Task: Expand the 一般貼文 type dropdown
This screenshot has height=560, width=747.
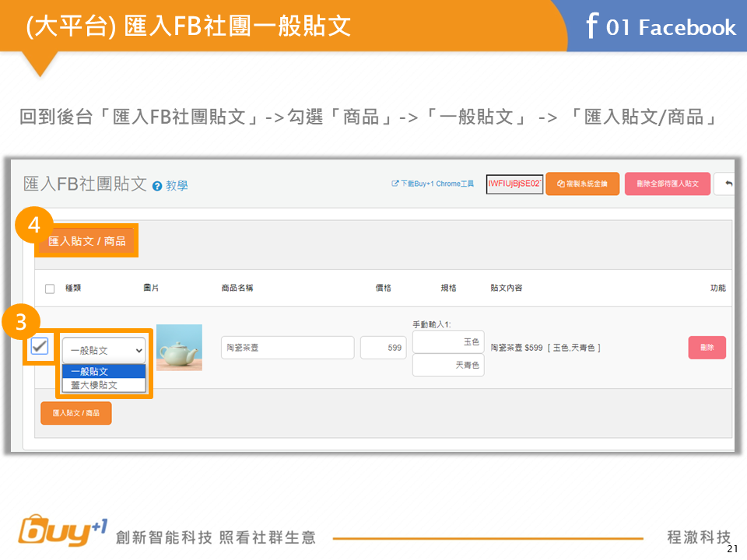Action: click(x=103, y=351)
